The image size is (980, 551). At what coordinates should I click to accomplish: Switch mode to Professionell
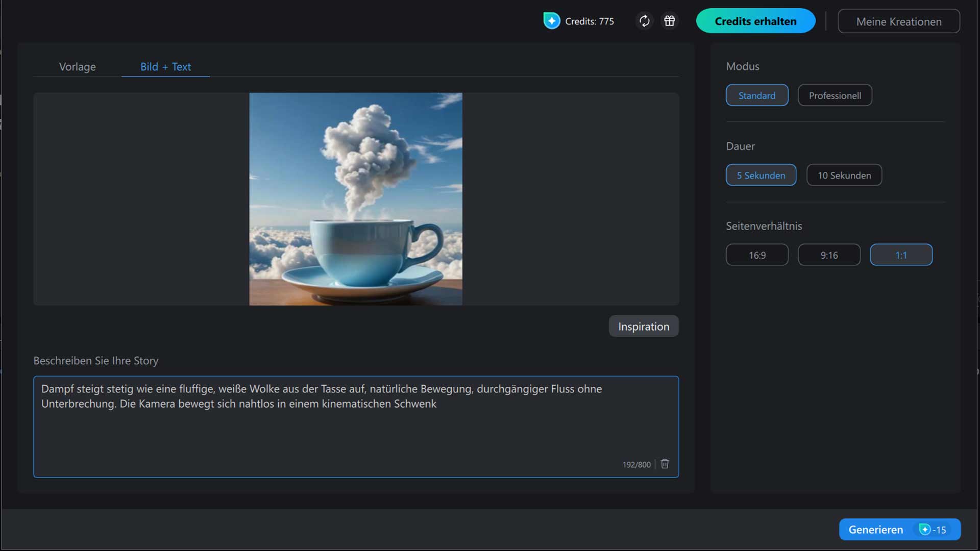tap(835, 95)
